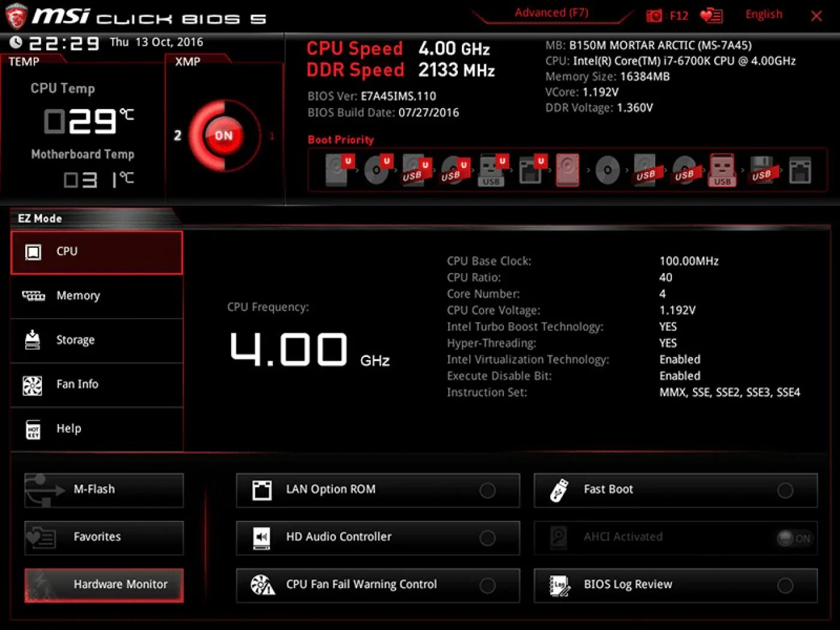Screen dimensions: 840x630
Task: Select the legacy CD/DVD boot device icon
Action: click(607, 170)
